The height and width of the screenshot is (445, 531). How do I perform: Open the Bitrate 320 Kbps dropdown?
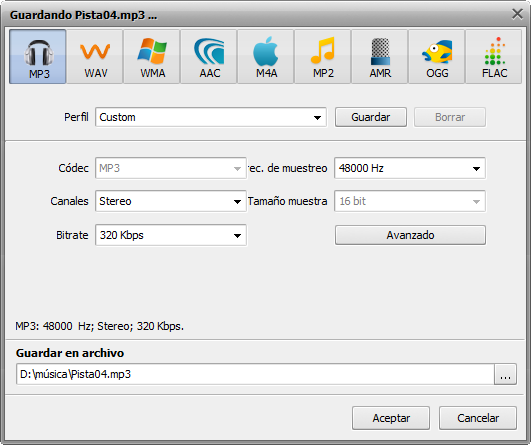pyautogui.click(x=171, y=235)
